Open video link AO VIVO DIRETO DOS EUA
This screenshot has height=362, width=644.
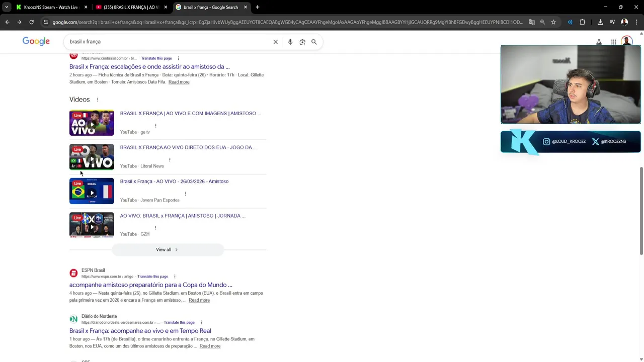point(188,147)
